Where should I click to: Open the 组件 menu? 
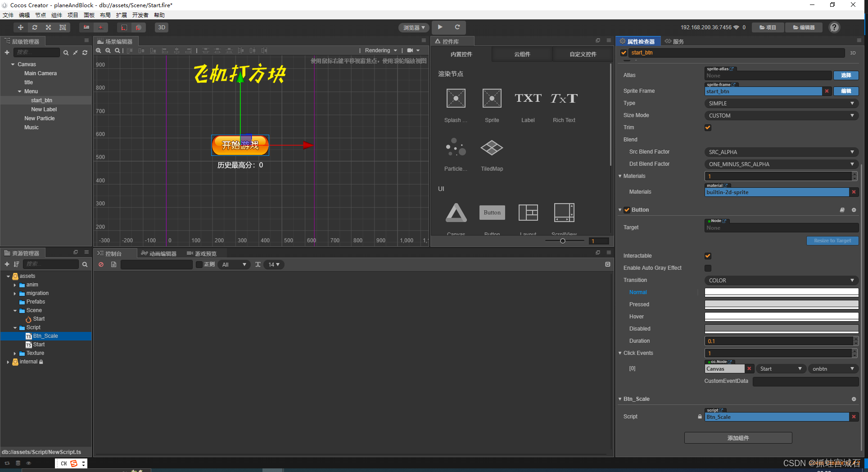tap(57, 15)
